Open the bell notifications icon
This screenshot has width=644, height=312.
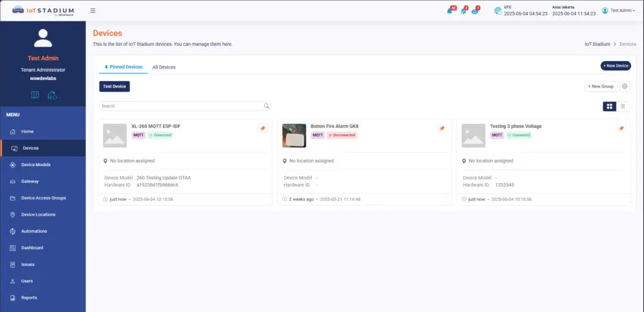pos(450,11)
